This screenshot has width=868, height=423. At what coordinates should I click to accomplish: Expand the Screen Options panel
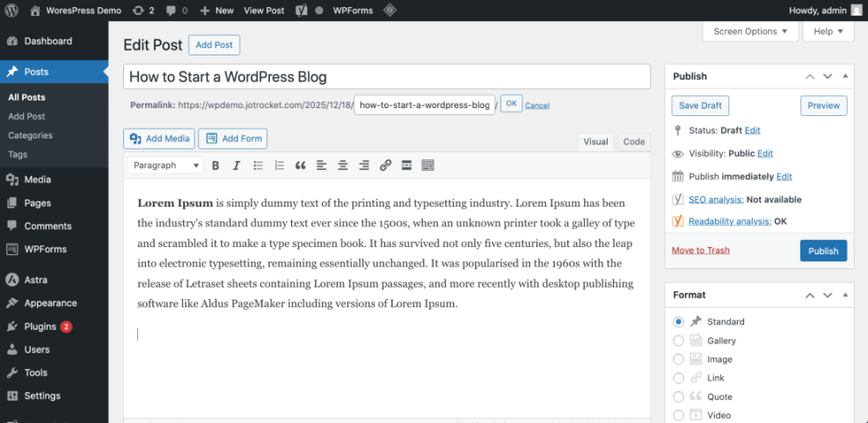(x=750, y=31)
